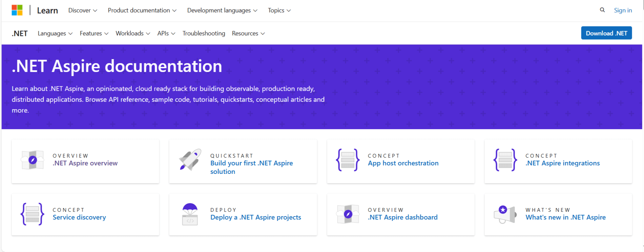Image resolution: width=644 pixels, height=252 pixels.
Task: Click the '.NET Aspire documentation' heading
Action: point(117,66)
